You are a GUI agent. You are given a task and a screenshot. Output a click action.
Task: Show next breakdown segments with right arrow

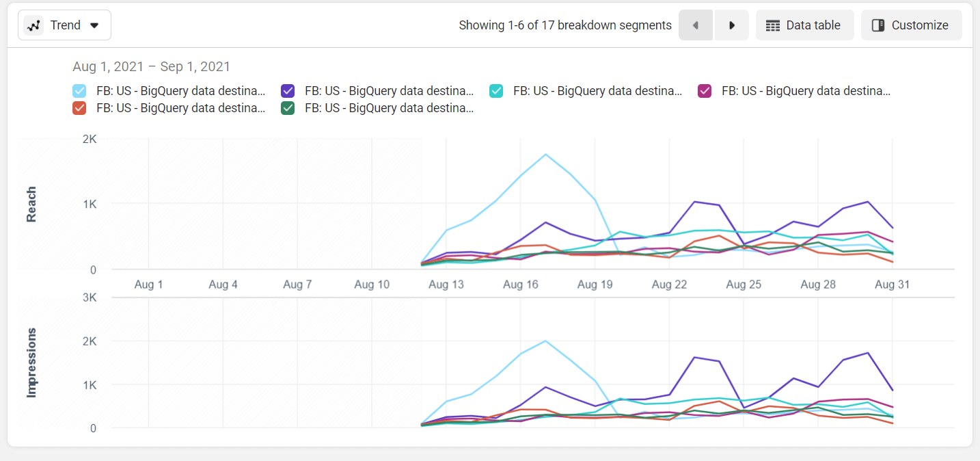(732, 25)
